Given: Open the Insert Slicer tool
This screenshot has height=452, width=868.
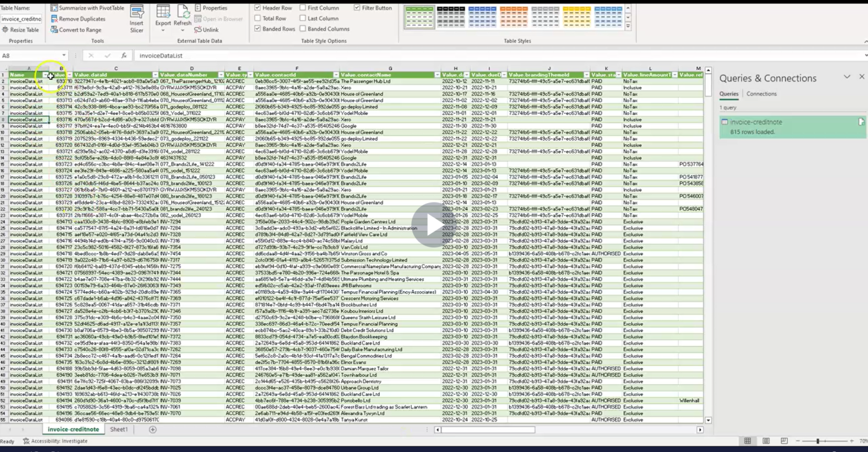Looking at the screenshot, I should [x=136, y=17].
